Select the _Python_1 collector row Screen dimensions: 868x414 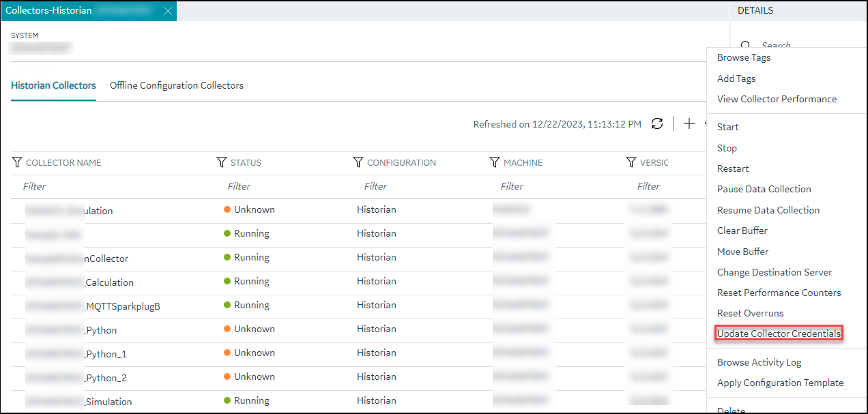click(358, 353)
